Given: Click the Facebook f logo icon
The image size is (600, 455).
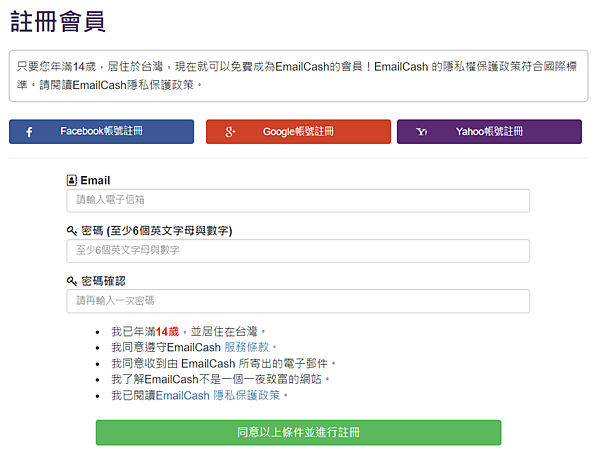Looking at the screenshot, I should tap(29, 132).
